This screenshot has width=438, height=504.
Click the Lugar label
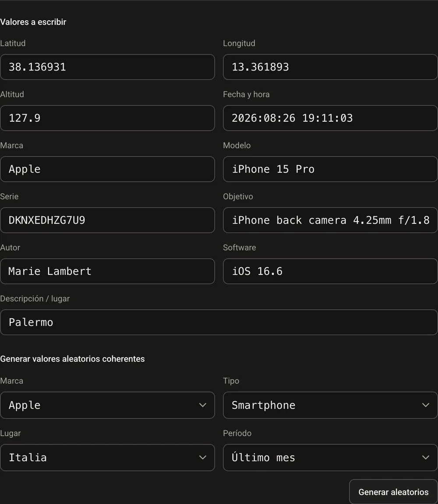pos(10,434)
